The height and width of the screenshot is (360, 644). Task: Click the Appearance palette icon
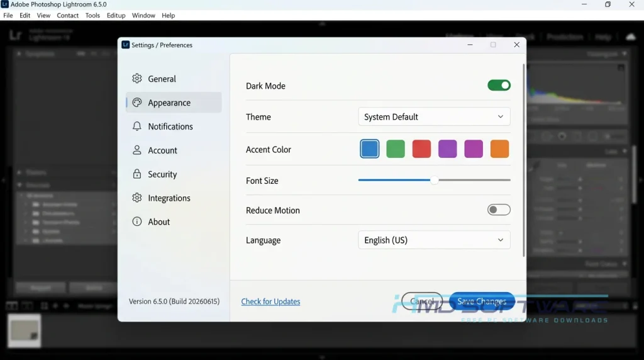[136, 103]
